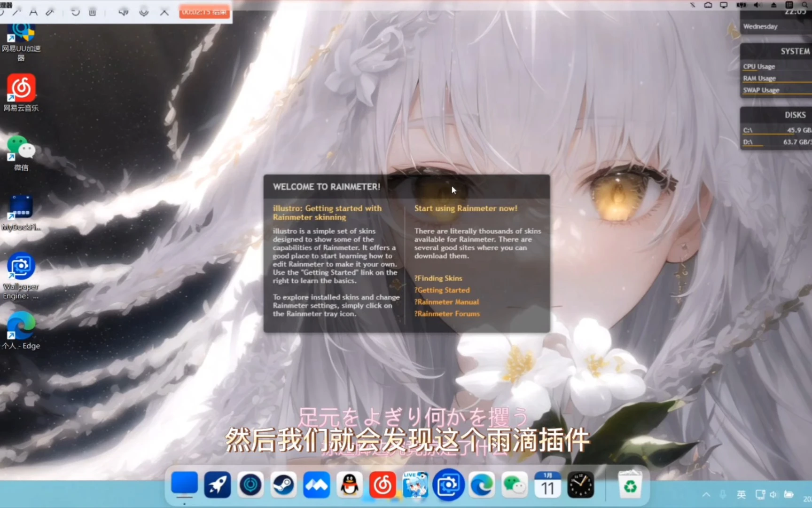
Task: Select the text annotation tool A
Action: [x=33, y=12]
